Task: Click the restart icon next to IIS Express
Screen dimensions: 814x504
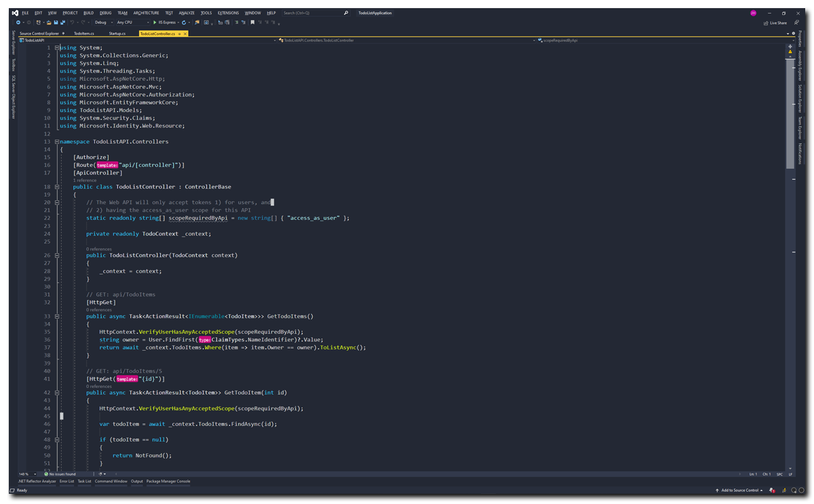Action: pos(183,22)
